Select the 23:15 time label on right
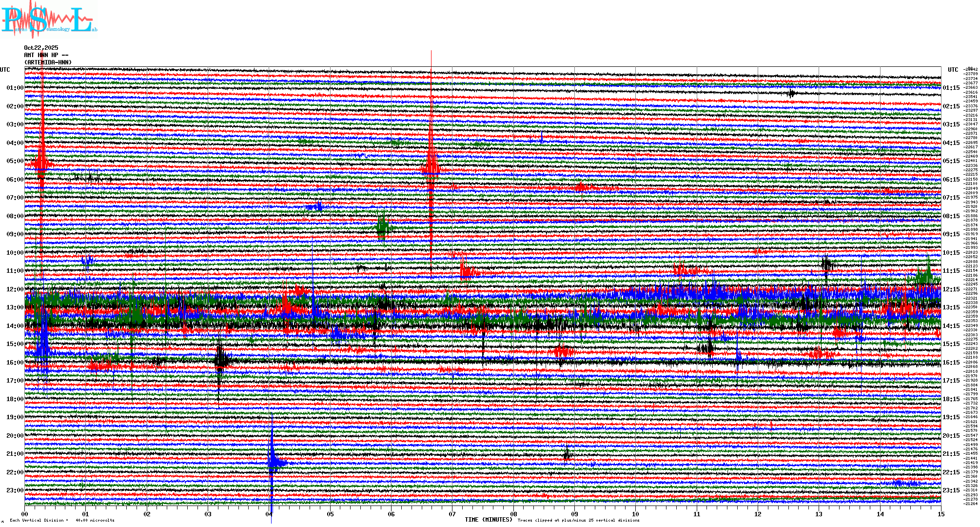 coord(951,490)
